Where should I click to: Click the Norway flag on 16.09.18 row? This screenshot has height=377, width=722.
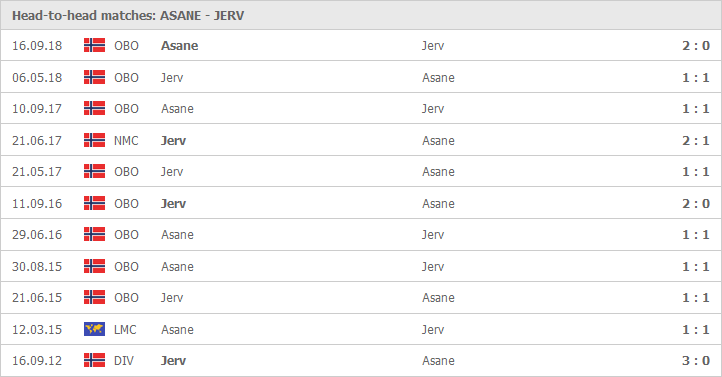[x=94, y=45]
